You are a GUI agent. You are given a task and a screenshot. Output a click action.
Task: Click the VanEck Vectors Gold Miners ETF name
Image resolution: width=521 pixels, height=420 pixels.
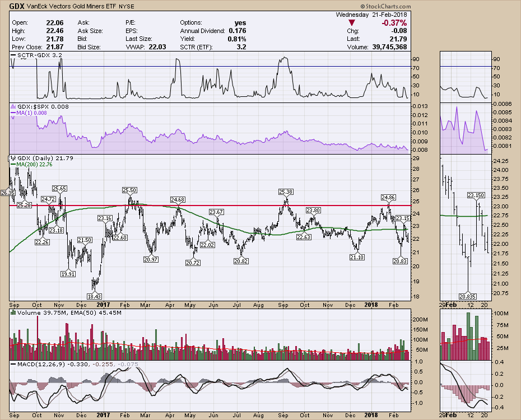(71, 6)
